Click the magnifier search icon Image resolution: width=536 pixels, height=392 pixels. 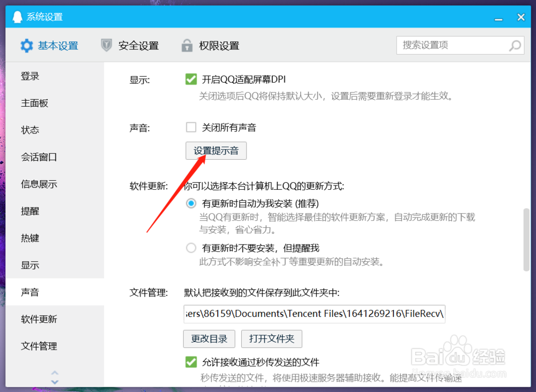515,45
